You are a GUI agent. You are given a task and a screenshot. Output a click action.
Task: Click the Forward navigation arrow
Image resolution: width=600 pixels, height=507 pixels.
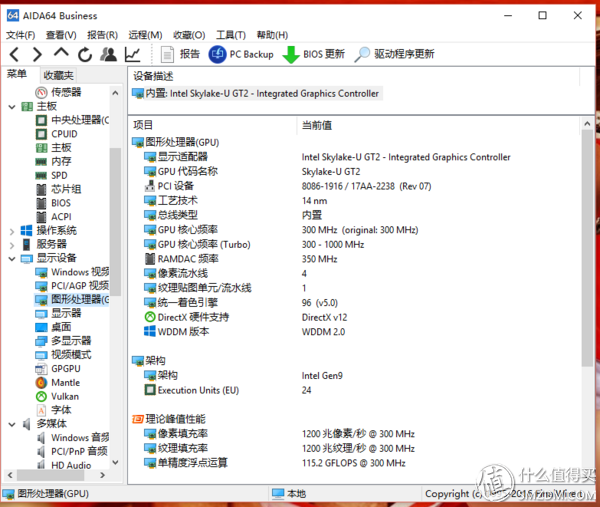coord(37,54)
